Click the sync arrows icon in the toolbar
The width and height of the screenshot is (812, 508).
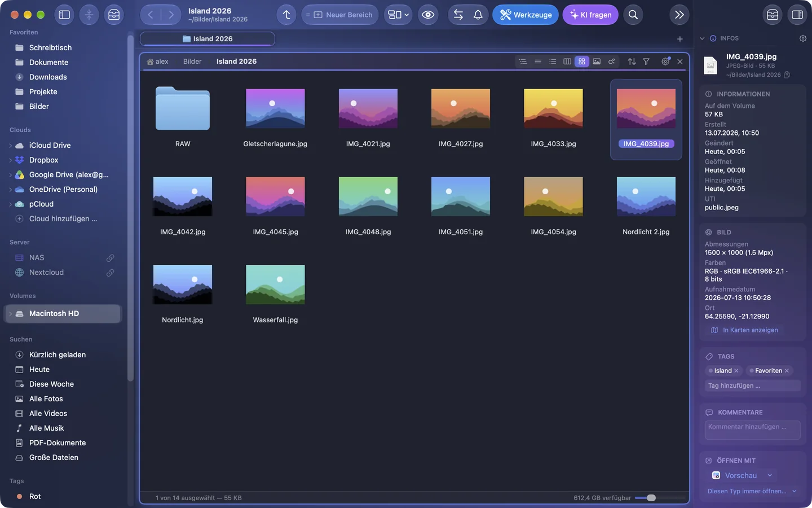[458, 15]
